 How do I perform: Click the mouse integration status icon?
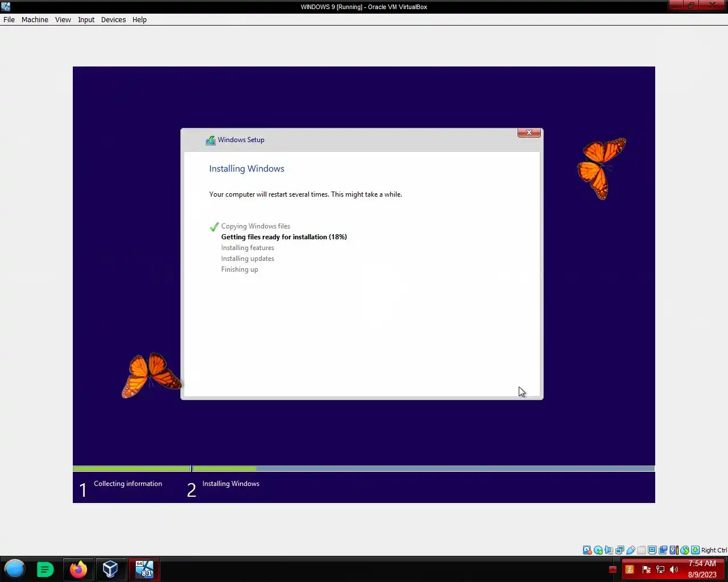(685, 550)
